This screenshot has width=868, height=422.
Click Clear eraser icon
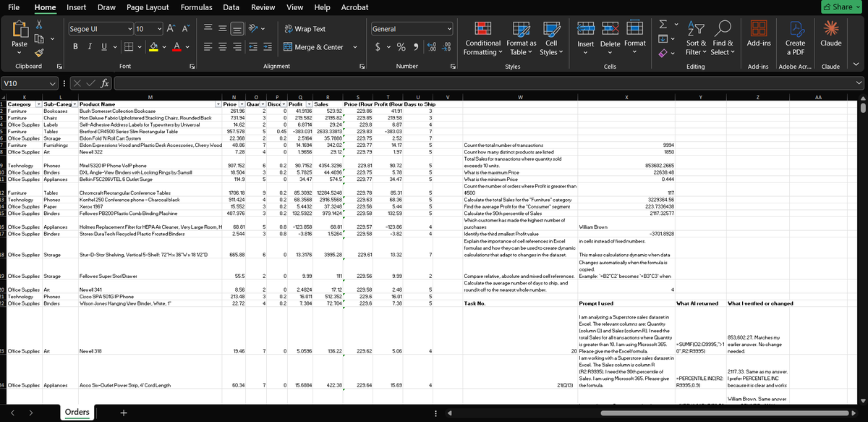click(x=664, y=53)
